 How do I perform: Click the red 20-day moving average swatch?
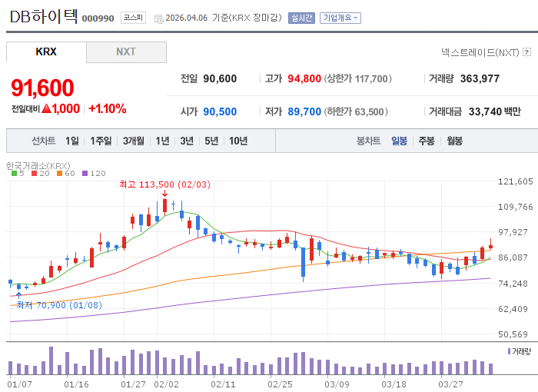34,174
